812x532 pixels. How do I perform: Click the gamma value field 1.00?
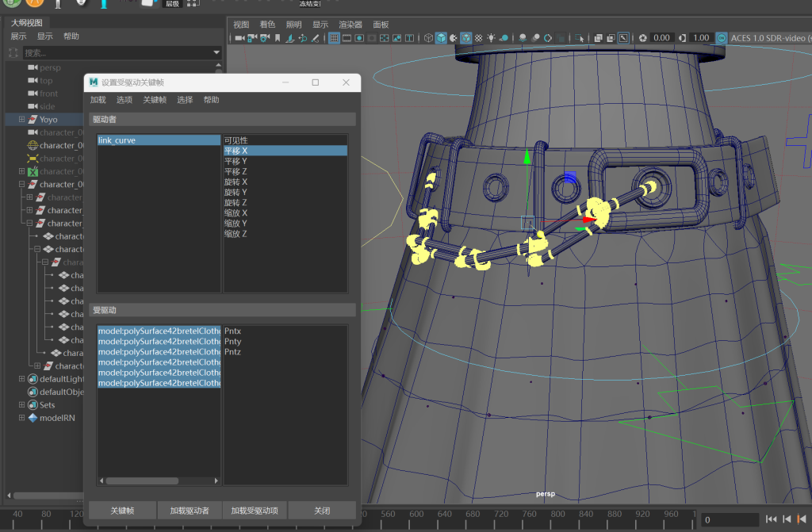701,38
